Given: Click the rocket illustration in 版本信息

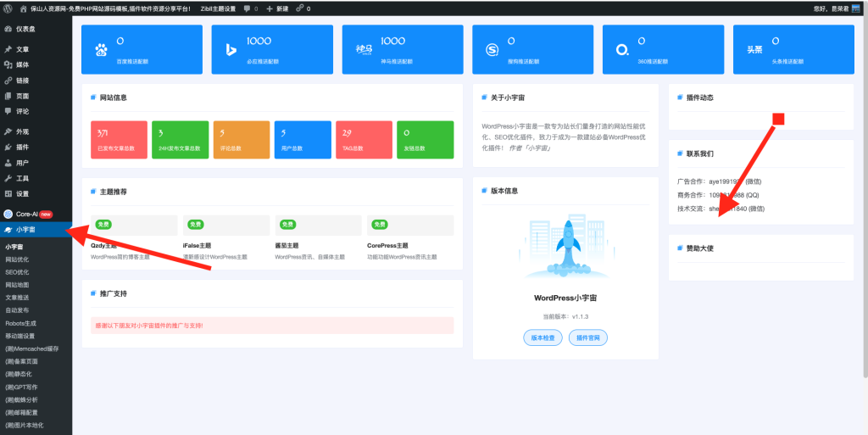Looking at the screenshot, I should 565,246.
